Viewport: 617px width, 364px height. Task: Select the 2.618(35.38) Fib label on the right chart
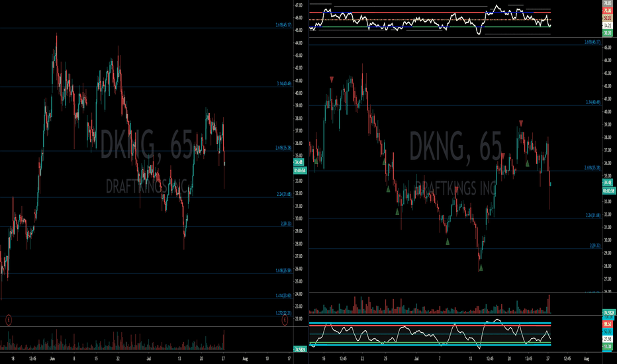click(593, 168)
